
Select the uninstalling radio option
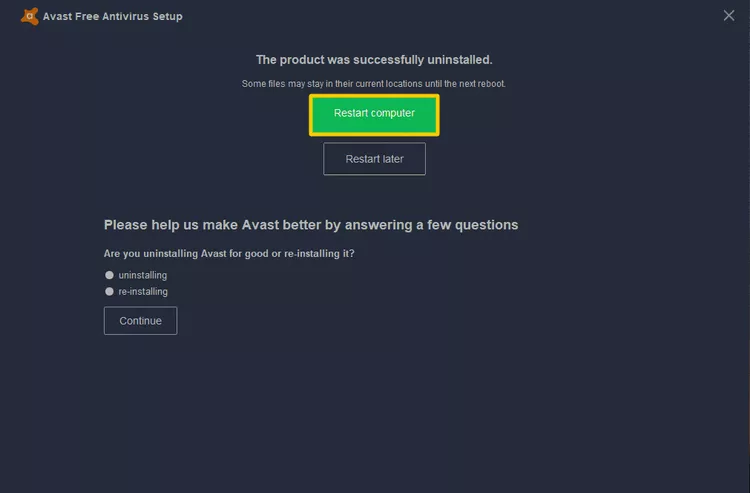point(110,275)
